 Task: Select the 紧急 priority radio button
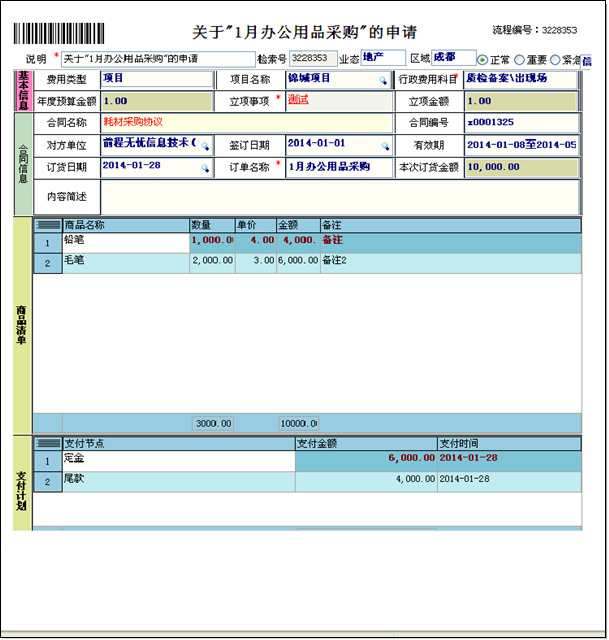[555, 60]
